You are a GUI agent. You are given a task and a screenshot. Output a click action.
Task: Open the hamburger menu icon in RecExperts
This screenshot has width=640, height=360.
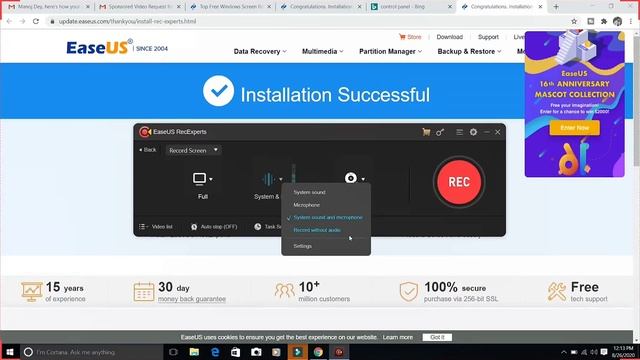coord(459,132)
